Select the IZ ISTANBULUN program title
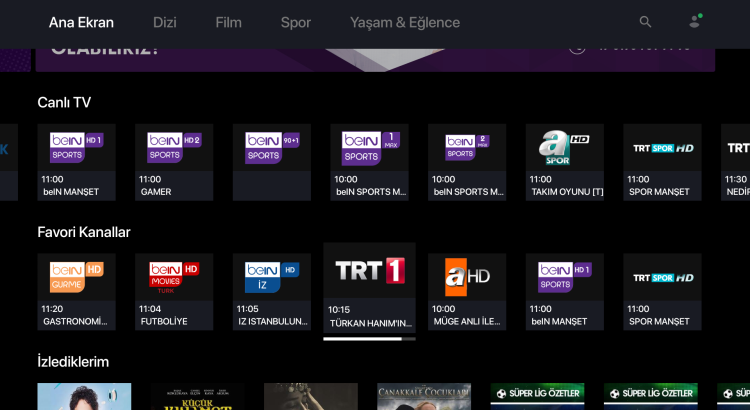750x410 pixels. tap(273, 321)
